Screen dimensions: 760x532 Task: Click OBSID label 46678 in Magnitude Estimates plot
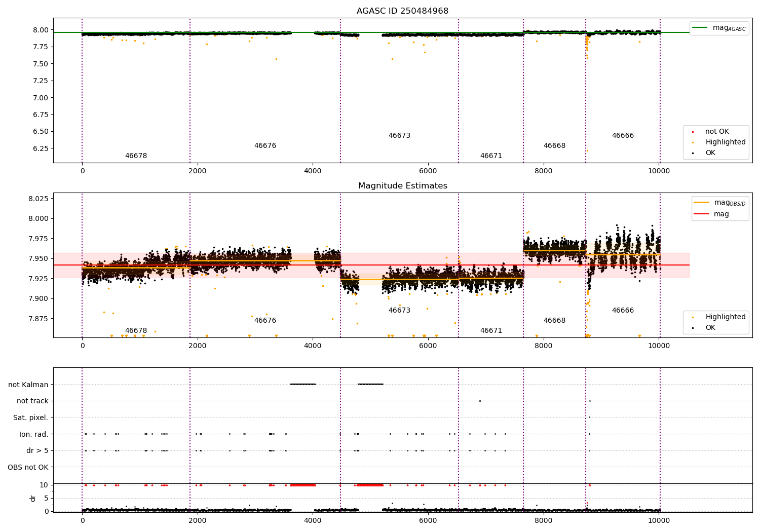click(136, 330)
